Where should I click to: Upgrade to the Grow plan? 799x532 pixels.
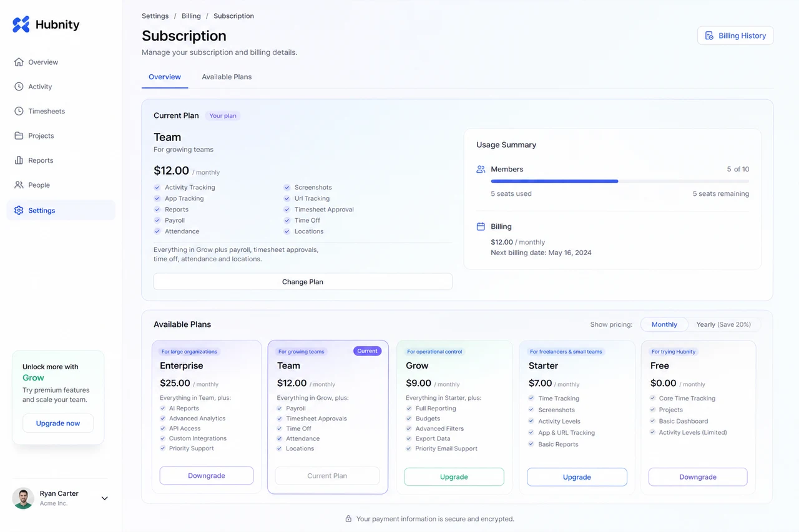coord(454,477)
